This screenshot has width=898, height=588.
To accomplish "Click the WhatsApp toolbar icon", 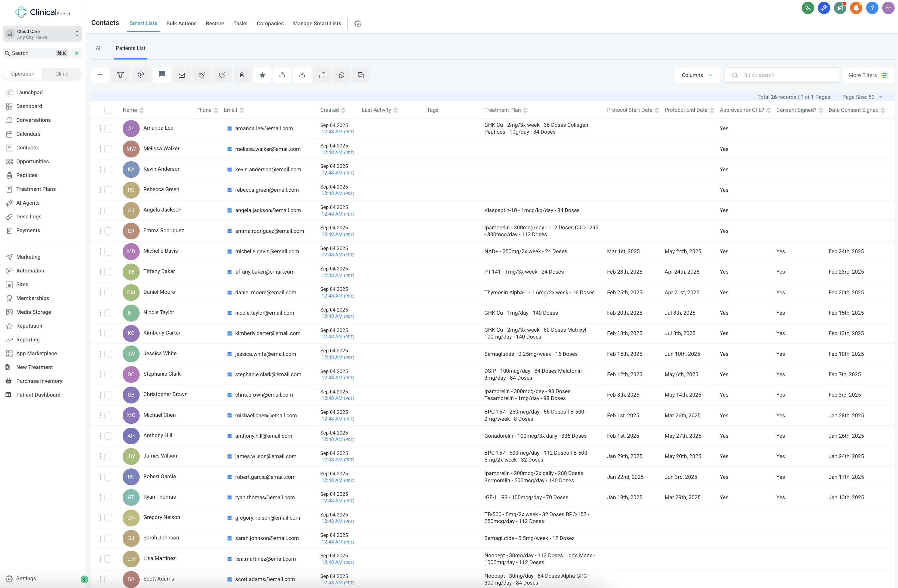I will [x=342, y=75].
